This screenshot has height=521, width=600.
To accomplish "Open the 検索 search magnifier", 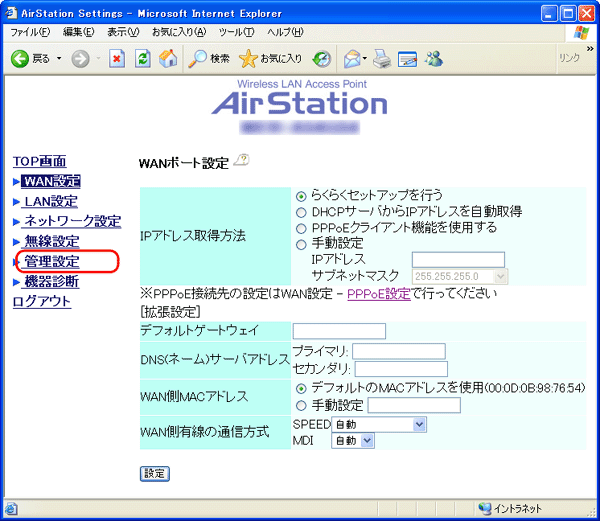I will pyautogui.click(x=209, y=59).
